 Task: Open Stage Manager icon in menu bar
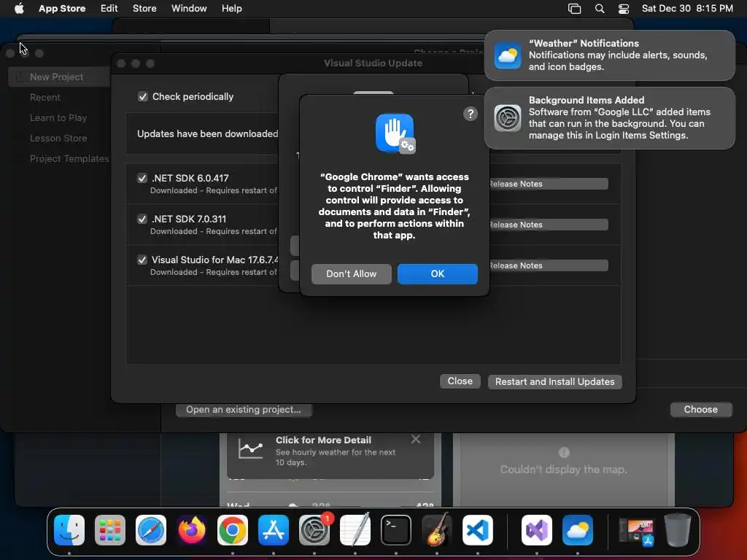(x=575, y=9)
